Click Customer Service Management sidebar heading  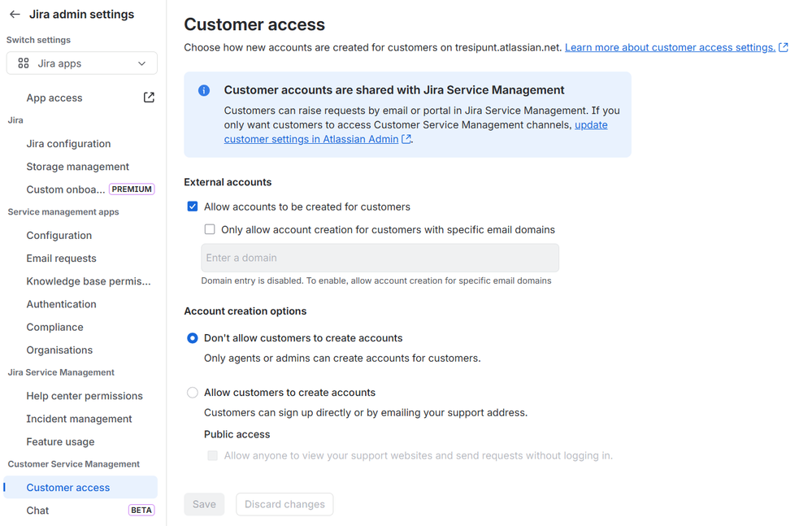[73, 464]
